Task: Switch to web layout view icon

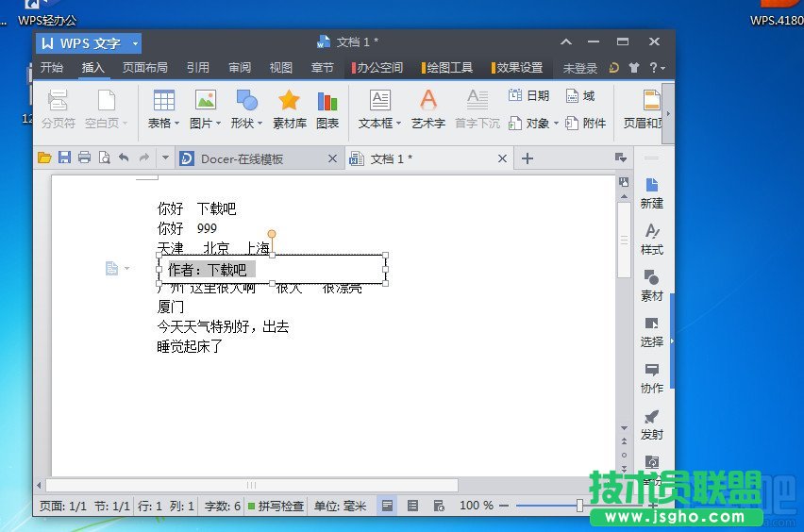Action: 439,506
